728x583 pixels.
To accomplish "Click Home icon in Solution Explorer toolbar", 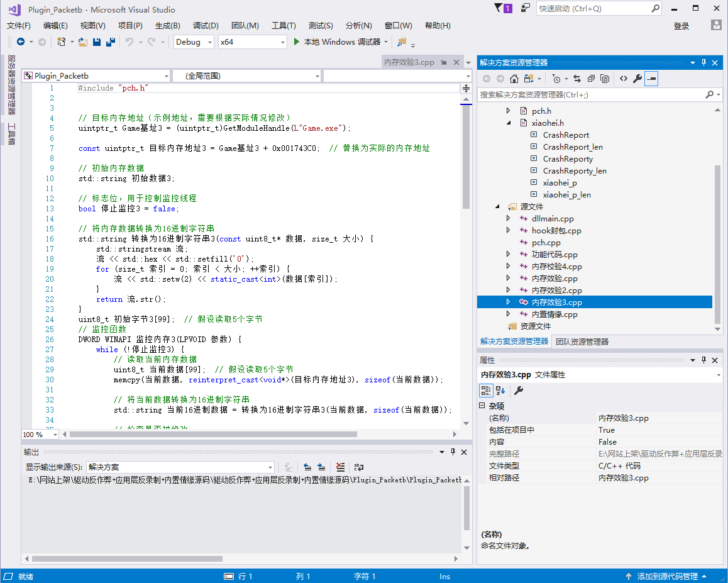I will [x=514, y=79].
